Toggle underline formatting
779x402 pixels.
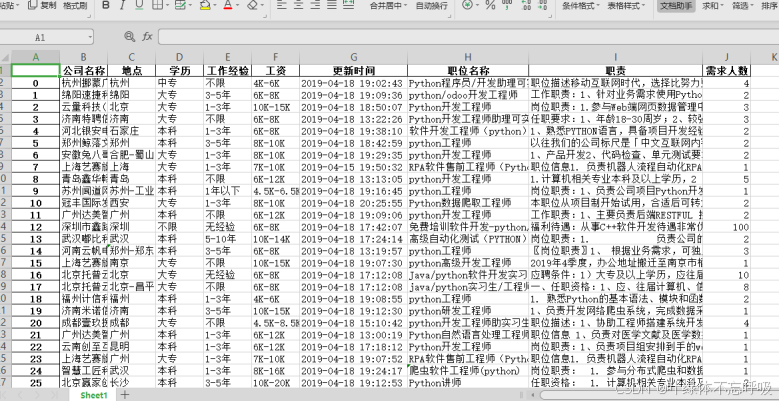(x=139, y=5)
